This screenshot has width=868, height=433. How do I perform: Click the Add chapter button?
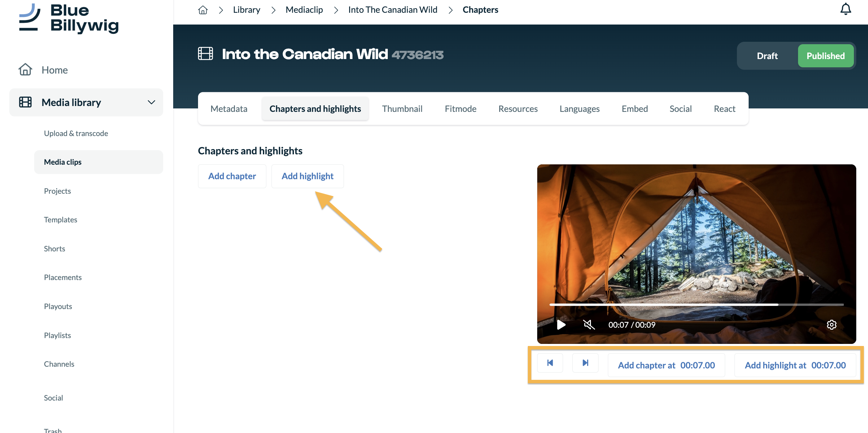[232, 176]
